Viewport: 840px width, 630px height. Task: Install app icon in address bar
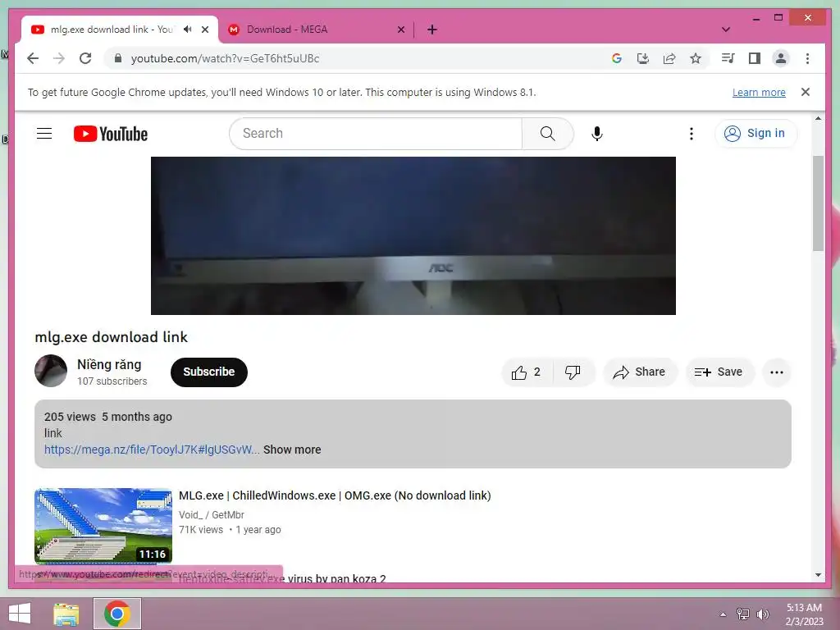643,58
